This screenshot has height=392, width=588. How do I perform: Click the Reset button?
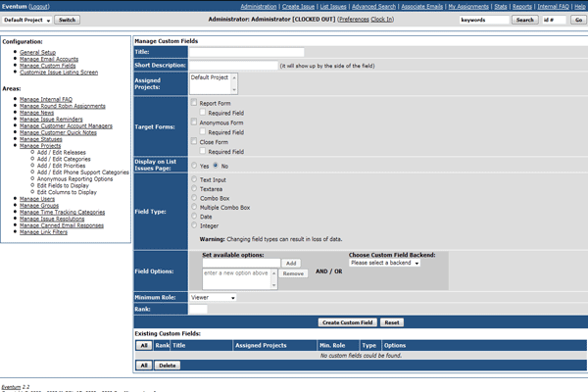(392, 322)
